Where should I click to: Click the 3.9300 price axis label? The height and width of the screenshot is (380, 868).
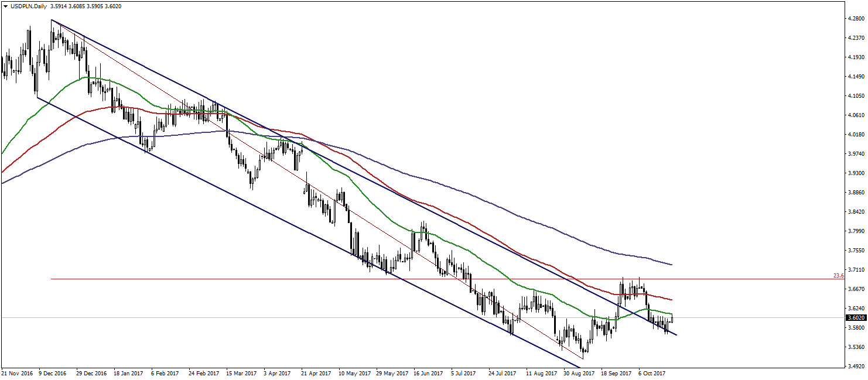click(x=856, y=173)
